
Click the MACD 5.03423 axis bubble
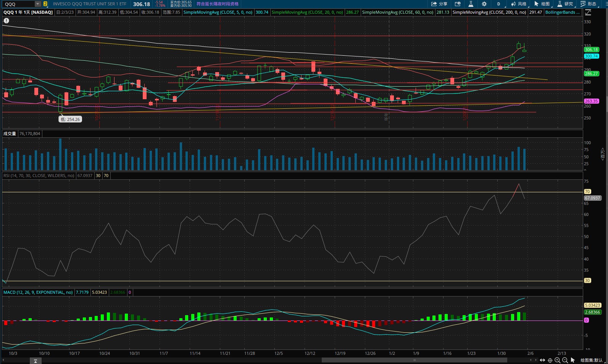tap(592, 305)
